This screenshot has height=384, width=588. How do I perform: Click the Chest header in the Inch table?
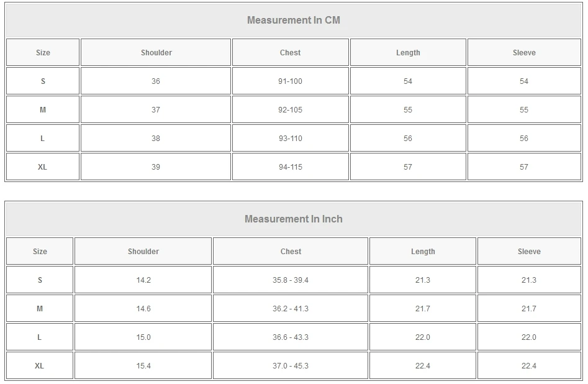tap(291, 252)
